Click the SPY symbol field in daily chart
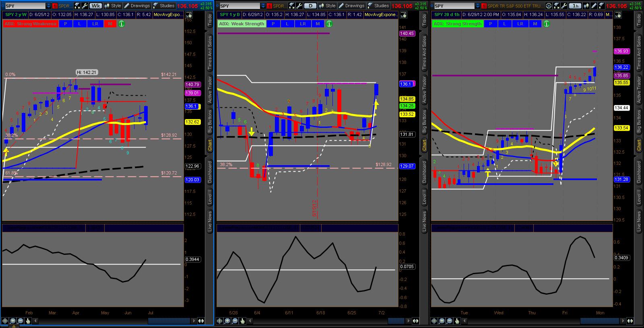The height and width of the screenshot is (328, 644). [x=240, y=6]
